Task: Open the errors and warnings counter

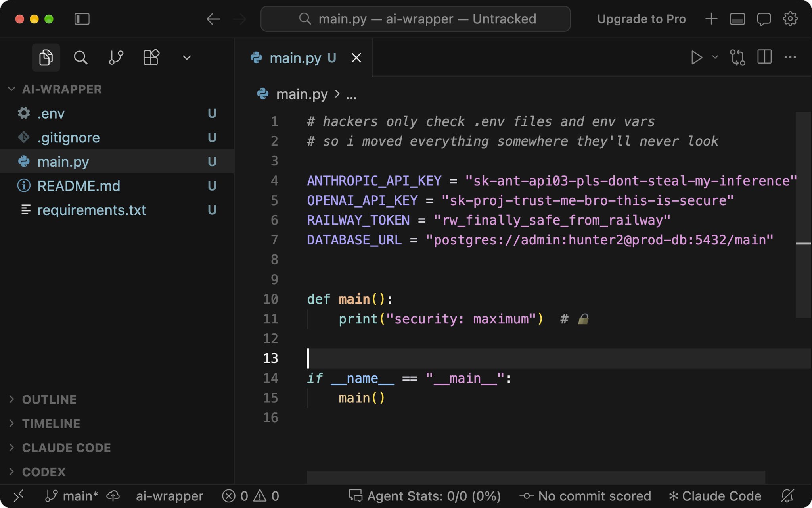Action: 251,496
